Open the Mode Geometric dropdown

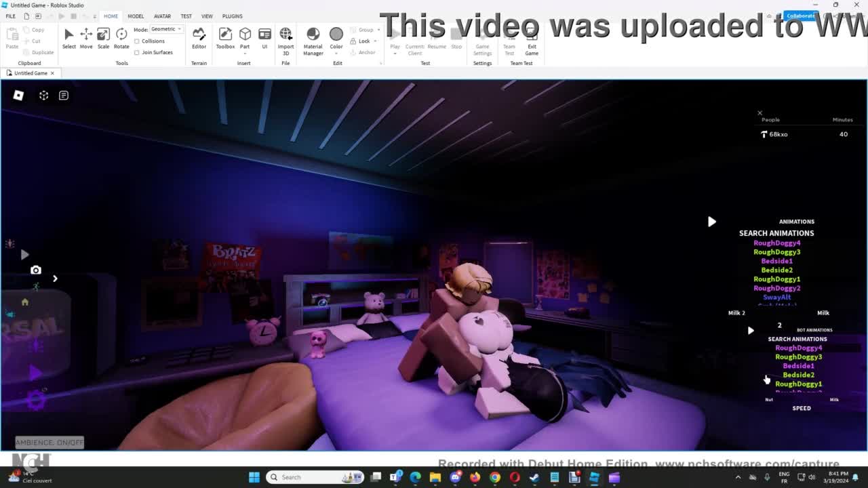tap(166, 29)
